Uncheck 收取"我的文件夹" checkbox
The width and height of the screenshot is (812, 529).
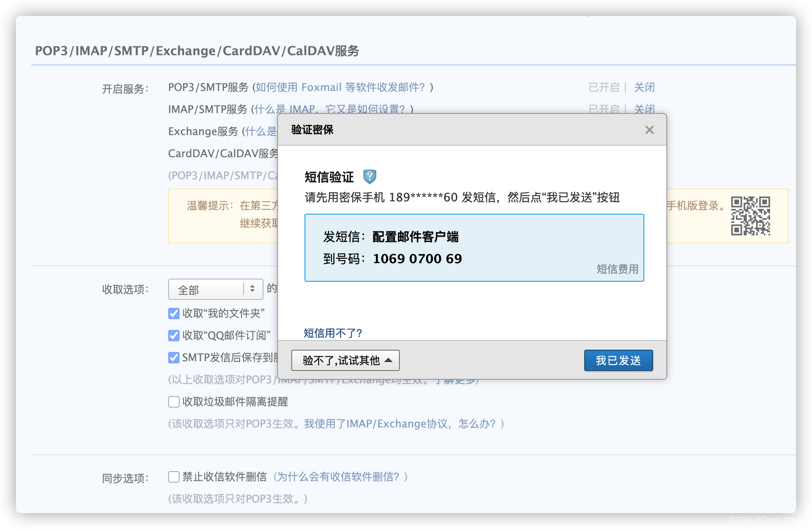pyautogui.click(x=174, y=314)
